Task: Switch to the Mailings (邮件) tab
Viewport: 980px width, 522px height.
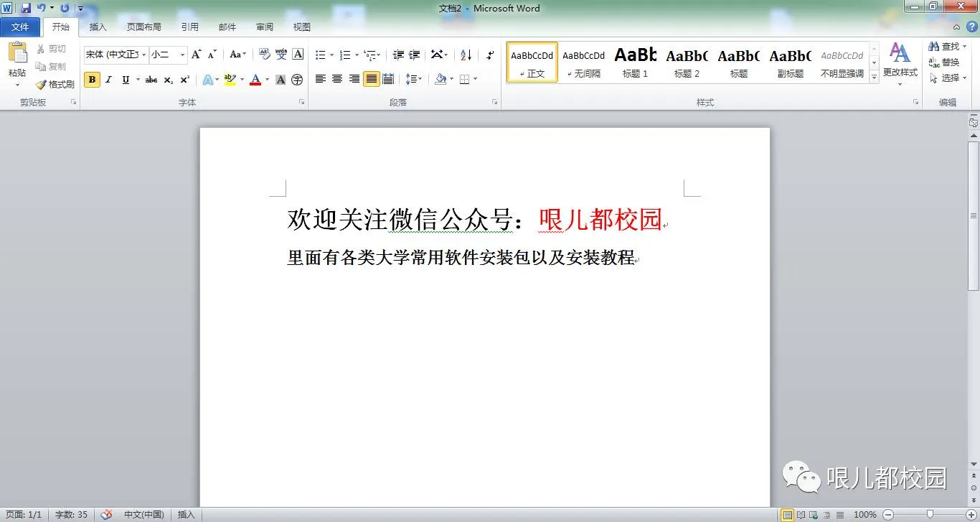Action: pyautogui.click(x=227, y=27)
